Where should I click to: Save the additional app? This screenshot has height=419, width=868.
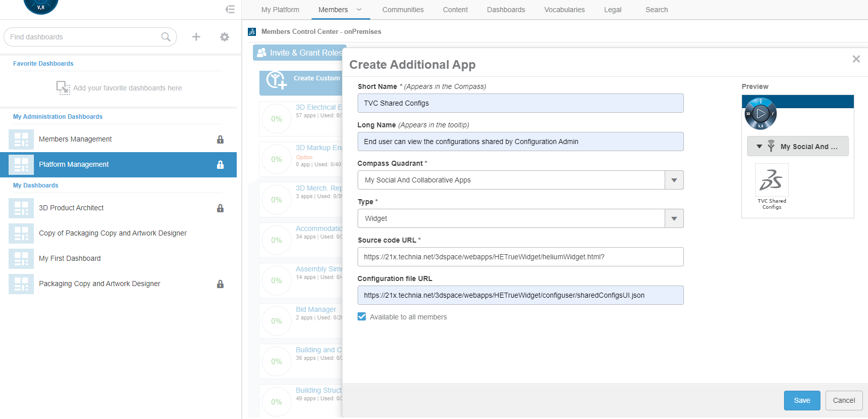pos(802,400)
